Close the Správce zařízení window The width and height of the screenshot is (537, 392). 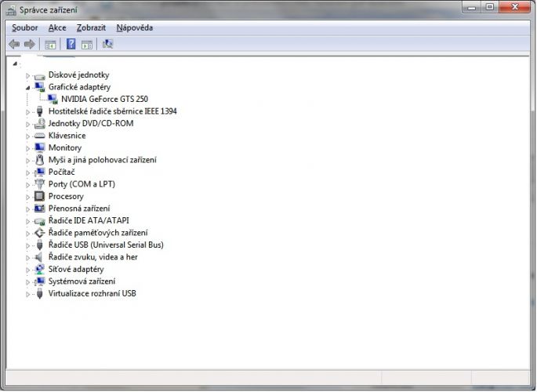(515, 7)
